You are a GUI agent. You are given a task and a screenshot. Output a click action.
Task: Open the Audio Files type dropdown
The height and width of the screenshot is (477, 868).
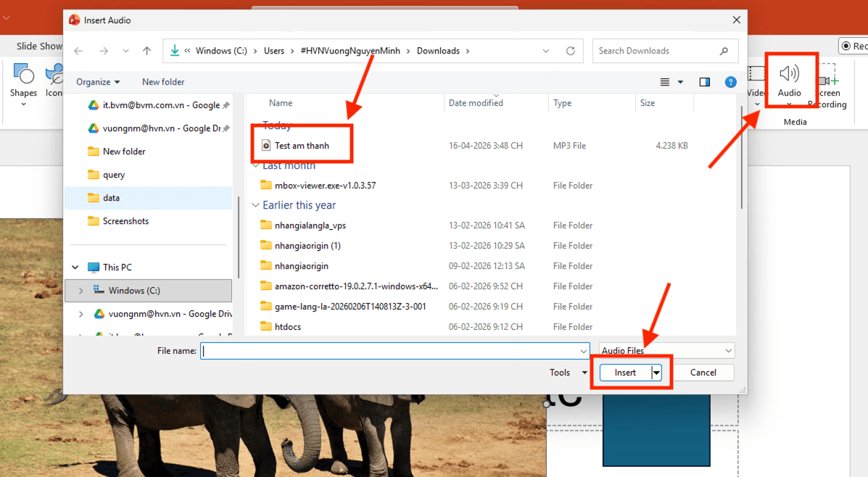click(x=666, y=351)
